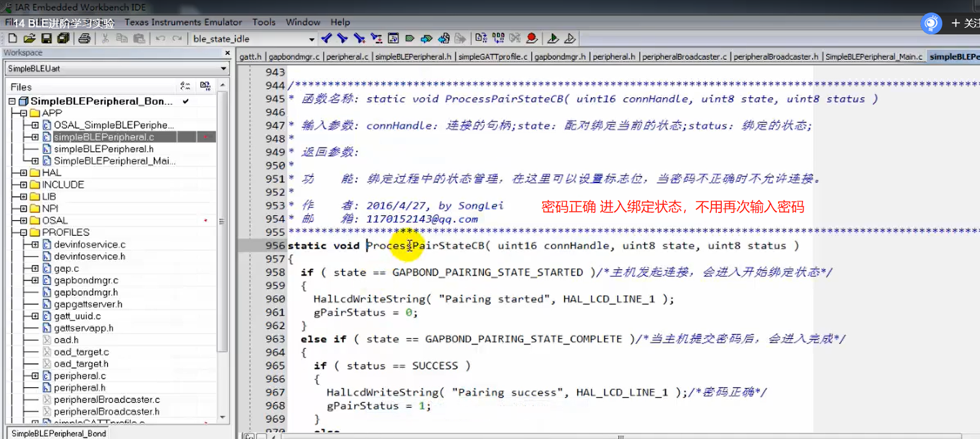The image size is (980, 439).
Task: Undo the last edit with the toolbar arrow
Action: (160, 38)
